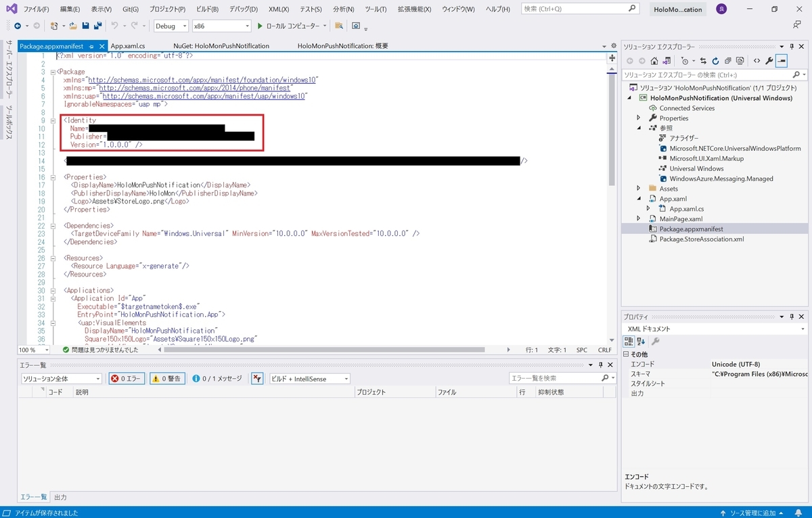Open Properties via wrench icon in Solution Explorer
The image size is (812, 518).
pos(769,61)
